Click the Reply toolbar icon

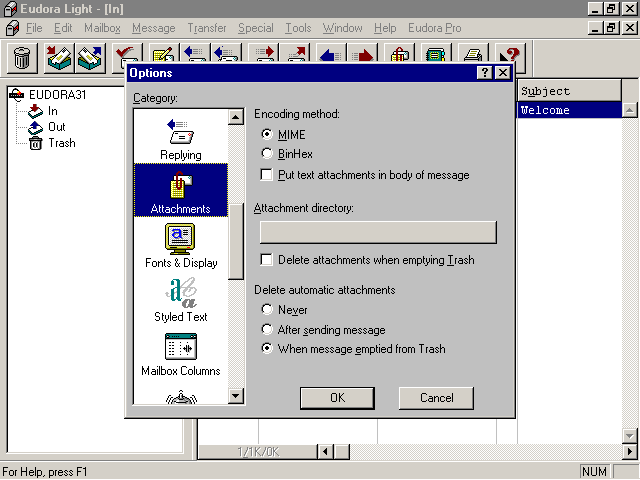(194, 54)
